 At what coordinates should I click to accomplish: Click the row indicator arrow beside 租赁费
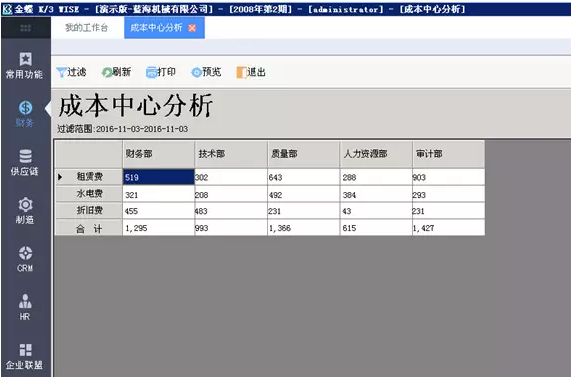coord(60,177)
